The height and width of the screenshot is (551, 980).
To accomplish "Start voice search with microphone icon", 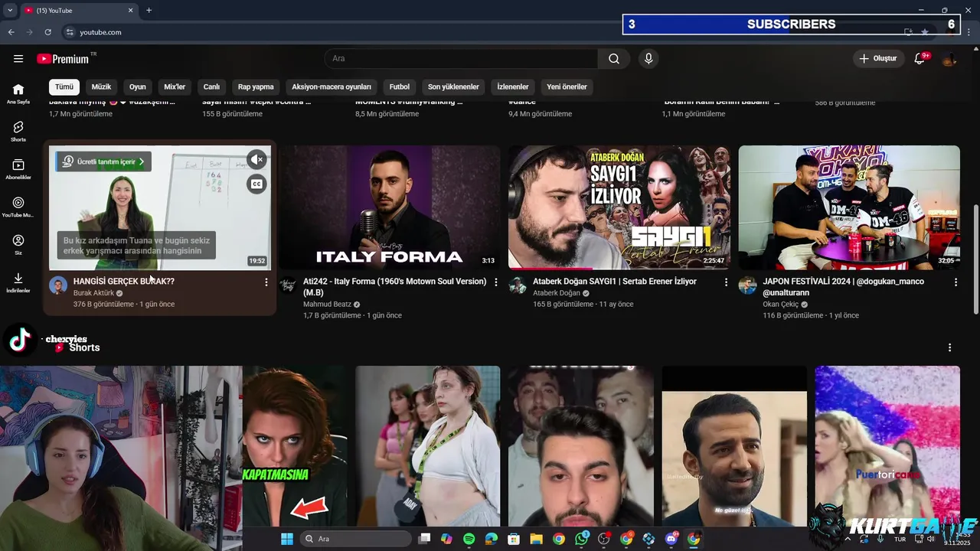I will (648, 59).
